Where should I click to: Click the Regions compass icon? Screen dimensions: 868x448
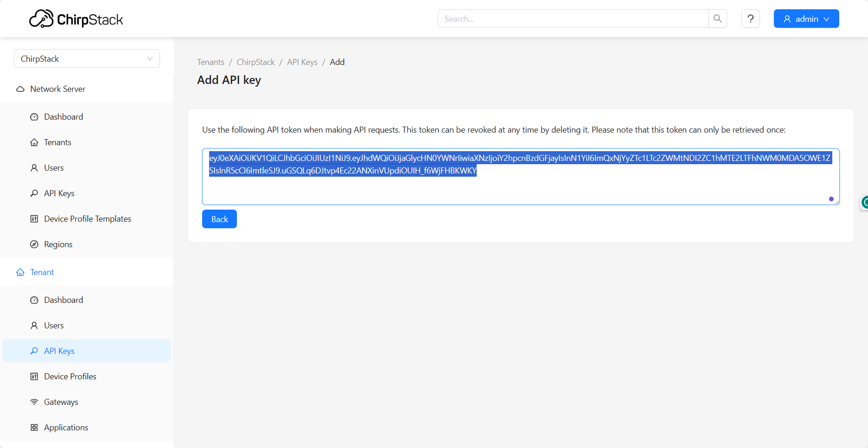pyautogui.click(x=34, y=244)
